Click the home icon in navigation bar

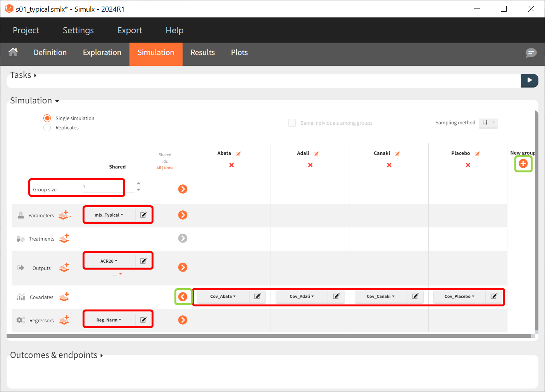click(13, 52)
